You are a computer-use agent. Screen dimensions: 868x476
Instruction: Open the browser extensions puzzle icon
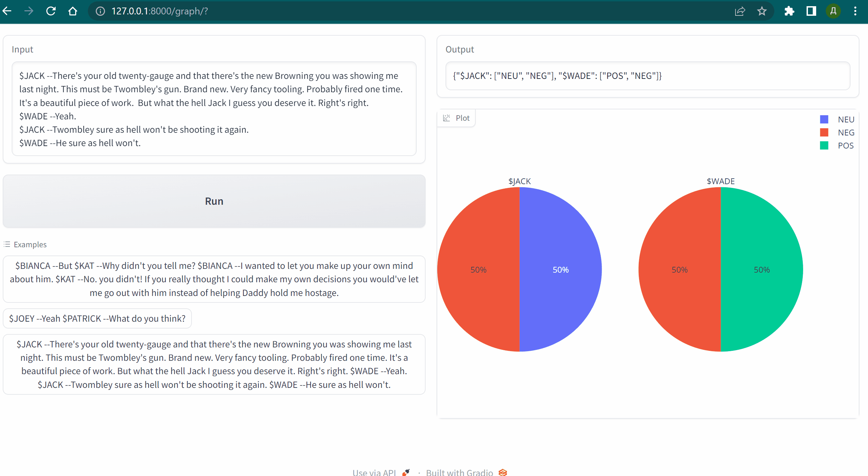(789, 11)
